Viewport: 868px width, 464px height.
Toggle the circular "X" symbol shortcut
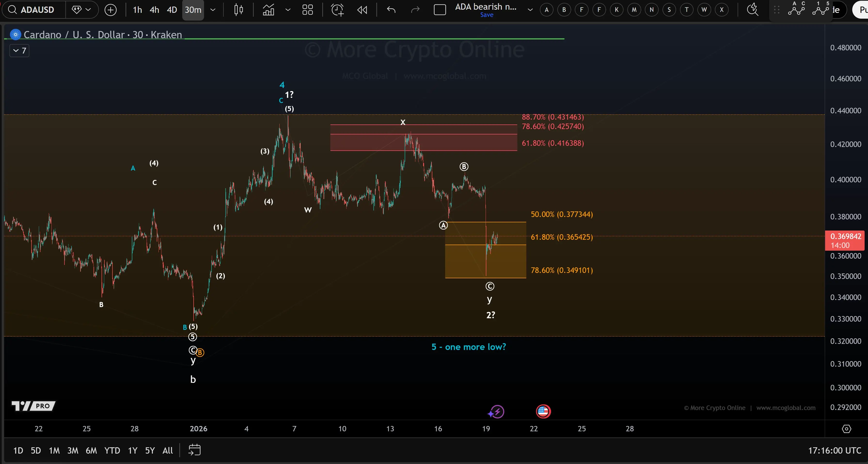(x=722, y=10)
